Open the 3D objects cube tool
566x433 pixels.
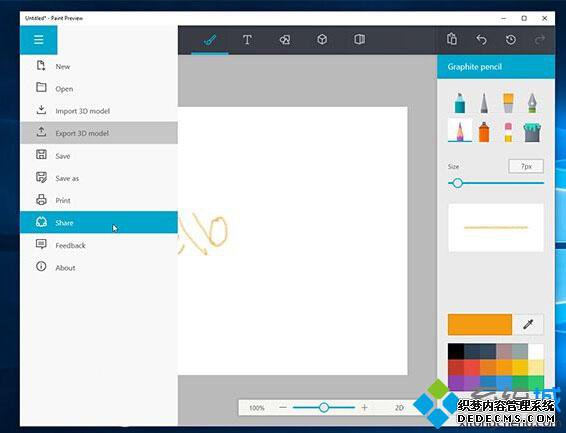(322, 39)
